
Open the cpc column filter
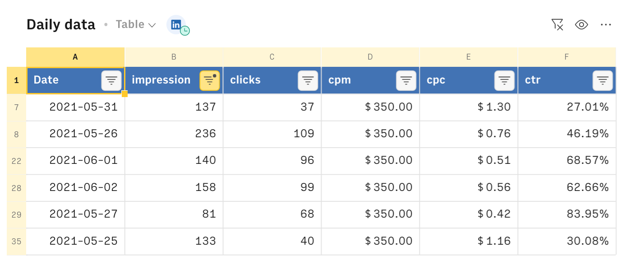click(x=505, y=81)
